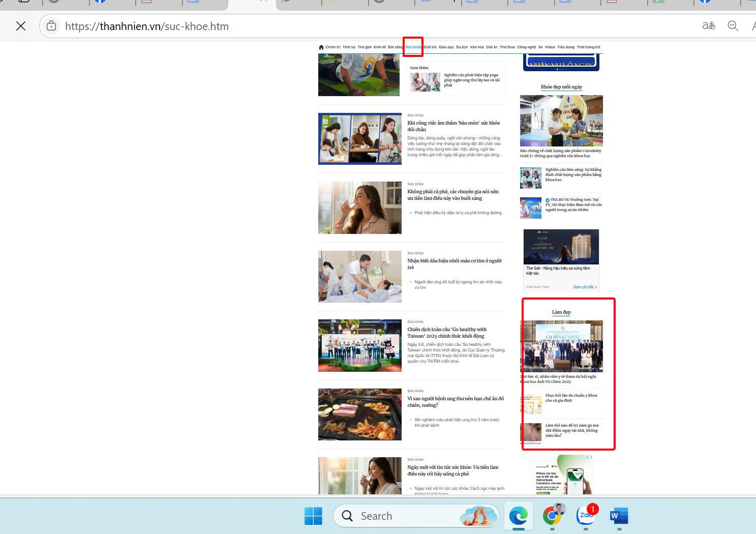
Task: Open article 'Ngày mới với tin tức sức khỏe'
Action: click(x=453, y=470)
